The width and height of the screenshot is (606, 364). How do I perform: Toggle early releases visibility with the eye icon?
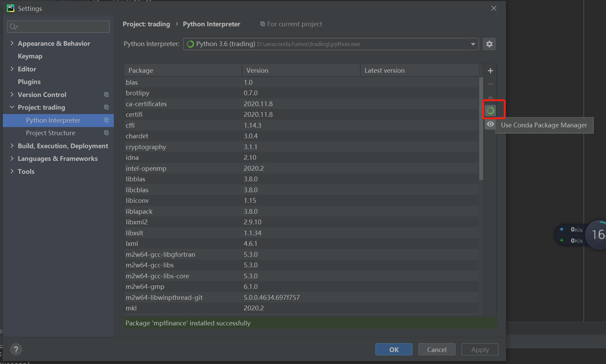point(490,124)
